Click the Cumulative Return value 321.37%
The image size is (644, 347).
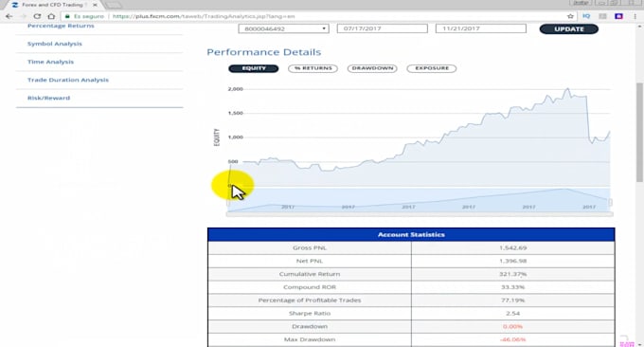tap(513, 274)
